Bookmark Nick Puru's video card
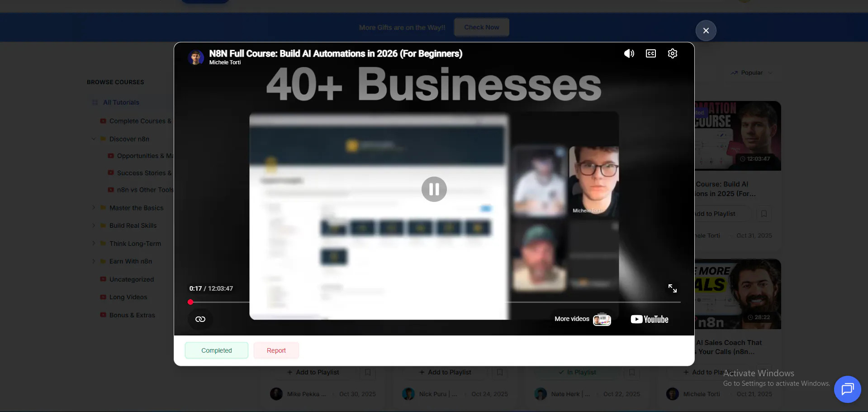Image resolution: width=868 pixels, height=412 pixels. pos(500,372)
